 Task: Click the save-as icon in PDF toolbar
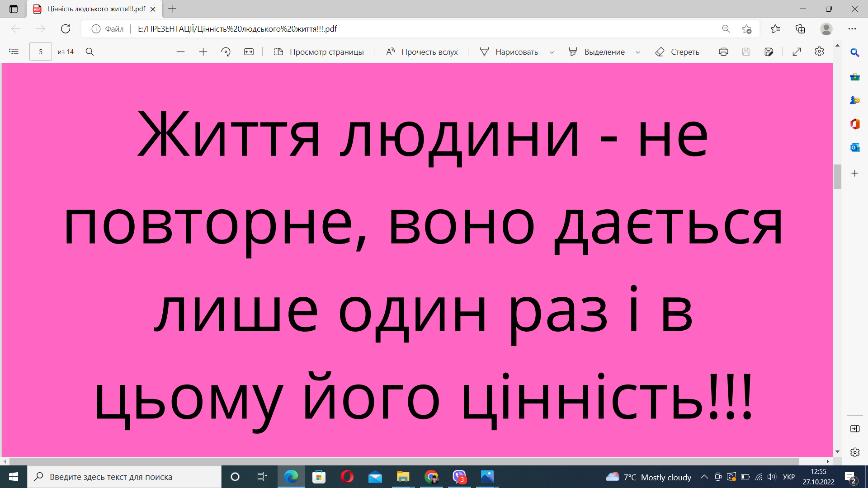pos(769,52)
